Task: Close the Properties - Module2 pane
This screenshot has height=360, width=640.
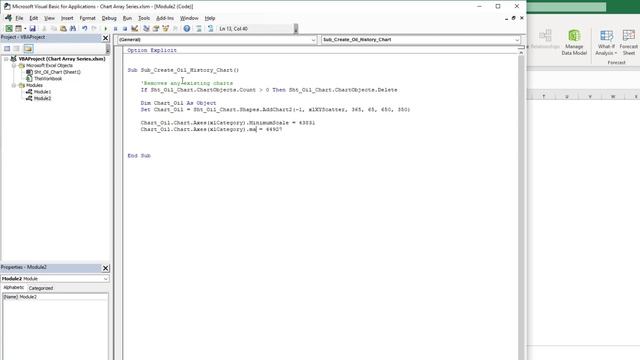Action: coord(105,268)
